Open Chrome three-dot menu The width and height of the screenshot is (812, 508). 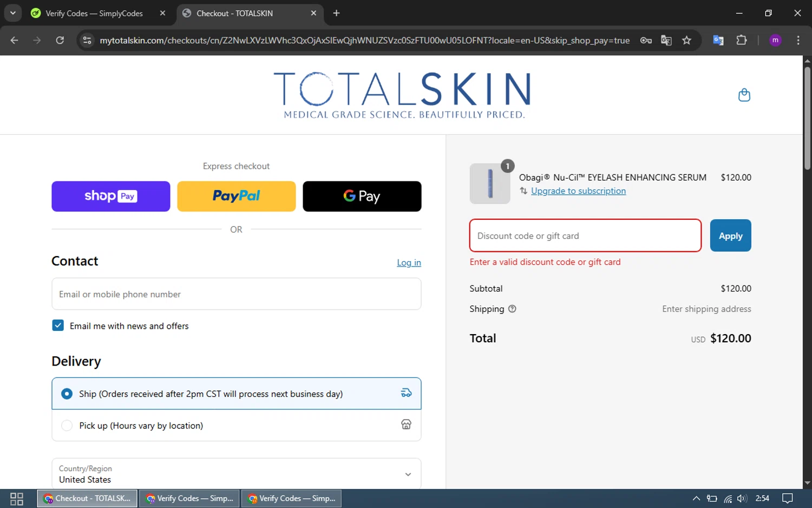click(798, 40)
